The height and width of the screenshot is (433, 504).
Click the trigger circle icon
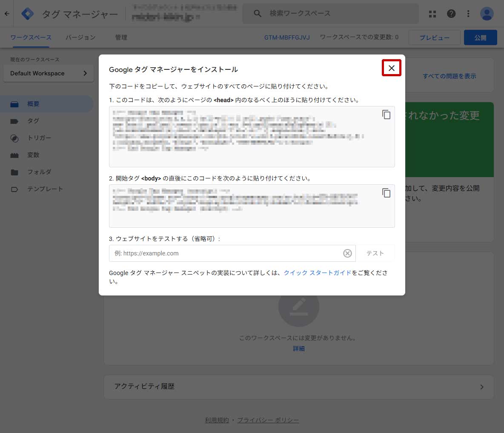coord(14,138)
